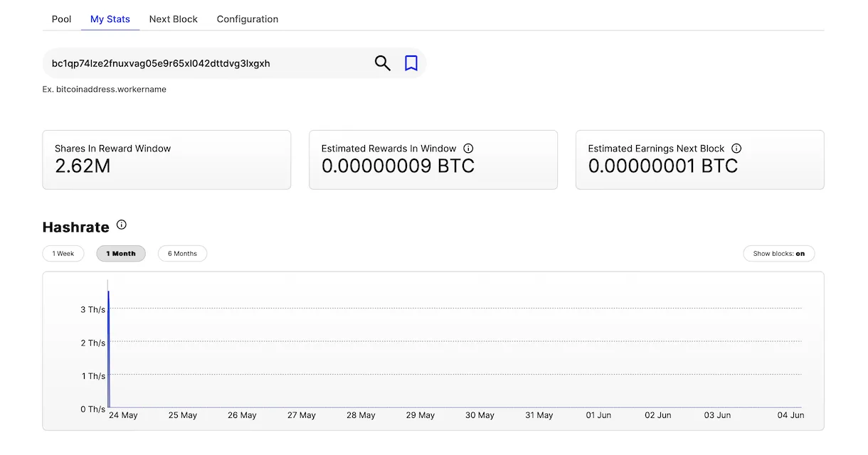Click the search magnifier icon

[383, 63]
